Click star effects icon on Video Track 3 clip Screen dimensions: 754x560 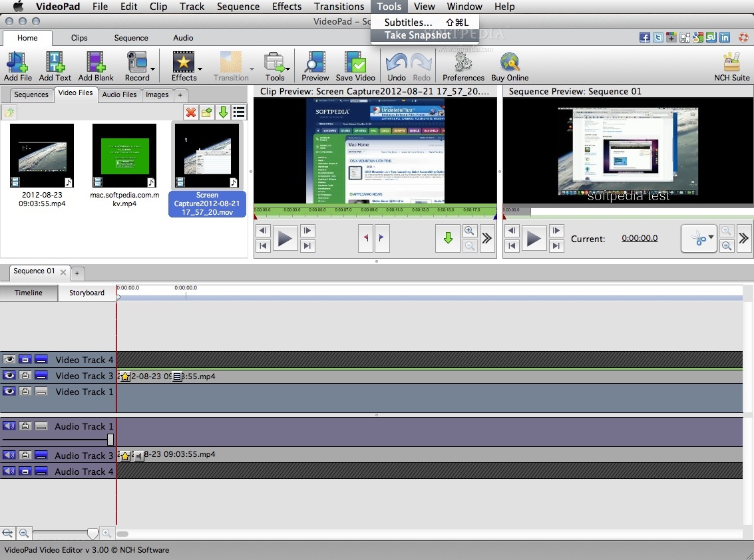[x=125, y=376]
